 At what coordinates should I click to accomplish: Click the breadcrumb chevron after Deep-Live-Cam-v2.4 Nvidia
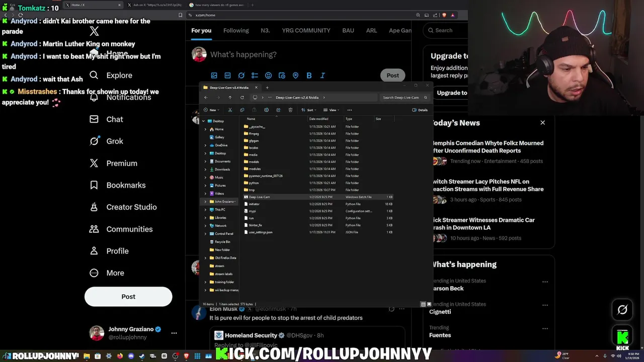pos(324,98)
